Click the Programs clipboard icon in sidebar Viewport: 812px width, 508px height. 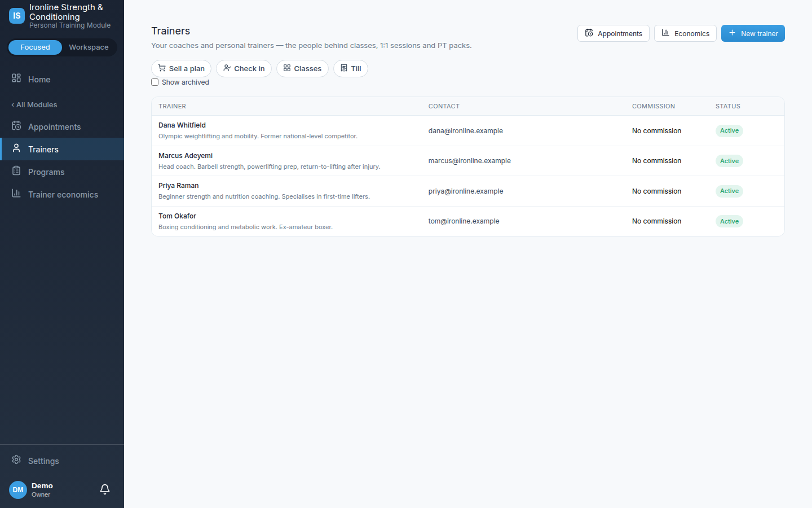pyautogui.click(x=16, y=171)
